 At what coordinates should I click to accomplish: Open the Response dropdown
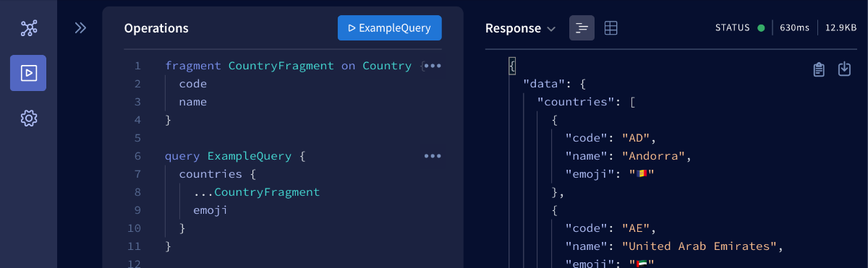[x=520, y=28]
